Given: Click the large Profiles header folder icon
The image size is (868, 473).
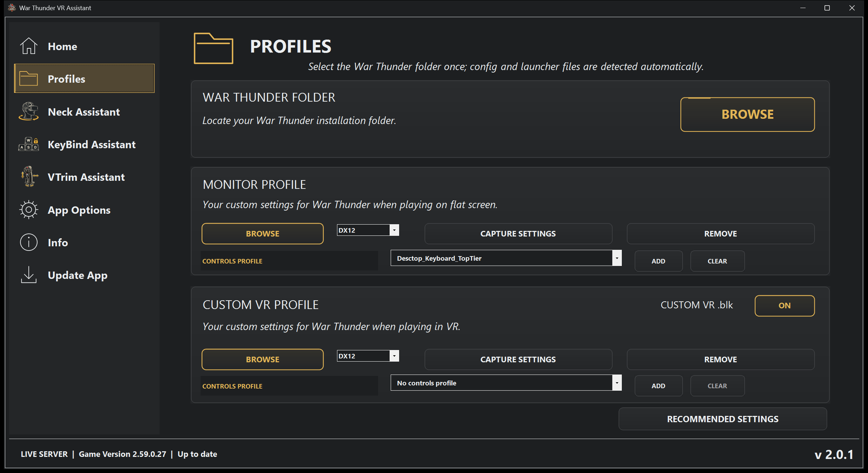Looking at the screenshot, I should (213, 48).
